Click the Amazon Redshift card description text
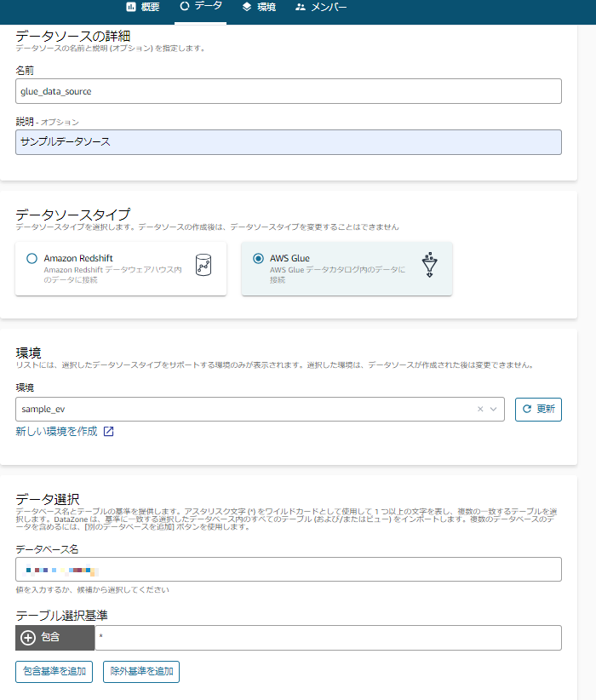Screen dimensions: 596x700 click(x=112, y=275)
